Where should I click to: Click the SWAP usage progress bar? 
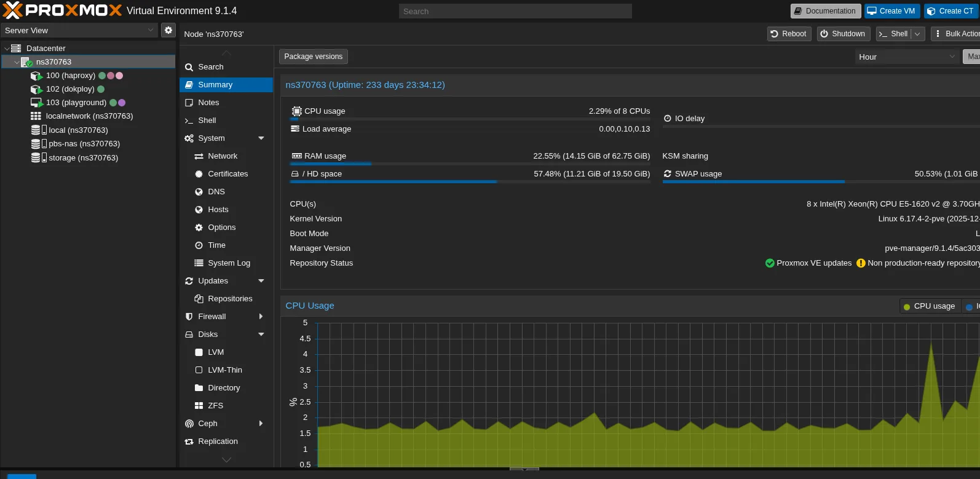coord(821,182)
